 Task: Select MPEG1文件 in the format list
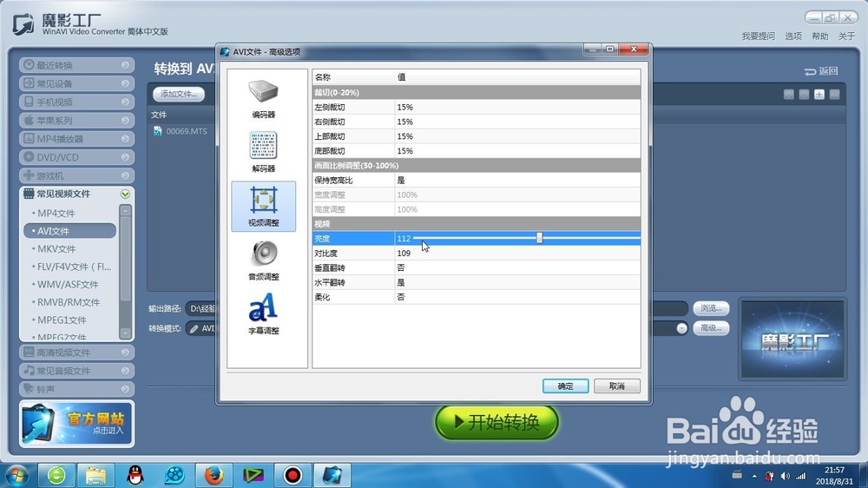point(62,320)
